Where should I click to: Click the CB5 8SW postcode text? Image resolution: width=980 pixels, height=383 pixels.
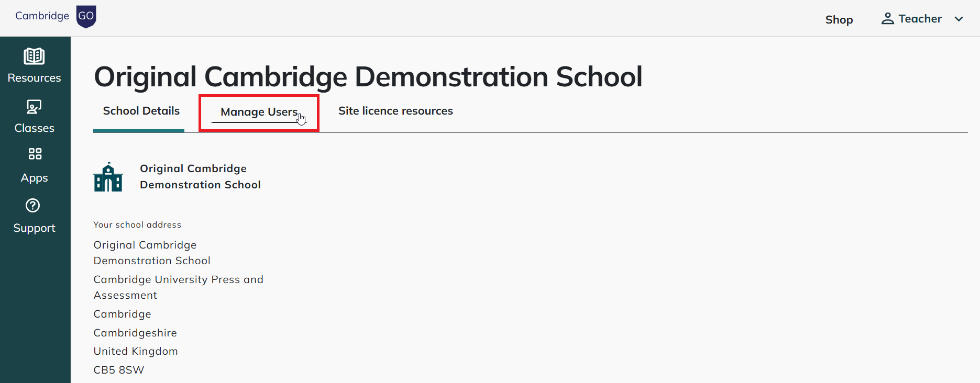(x=119, y=370)
